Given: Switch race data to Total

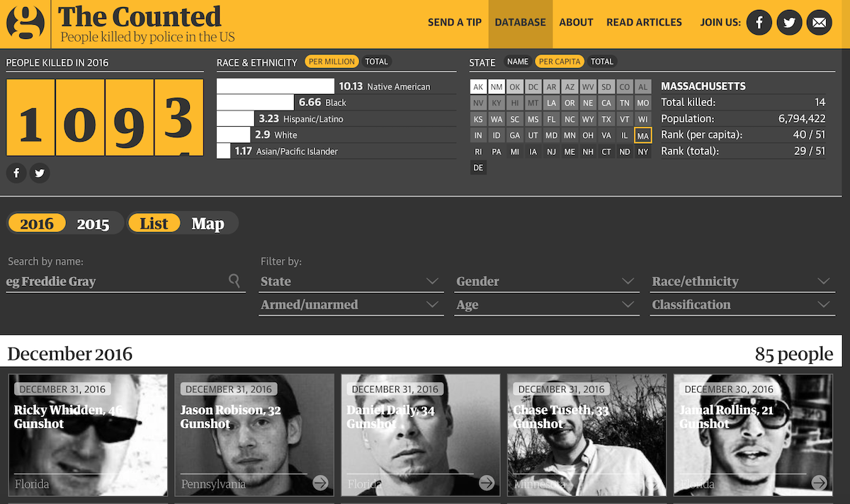Looking at the screenshot, I should (376, 62).
